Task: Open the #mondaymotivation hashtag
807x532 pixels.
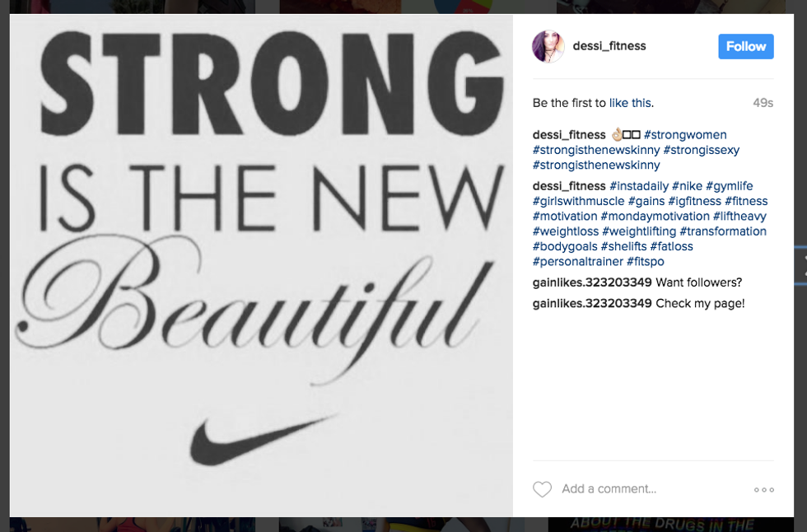Action: click(655, 217)
